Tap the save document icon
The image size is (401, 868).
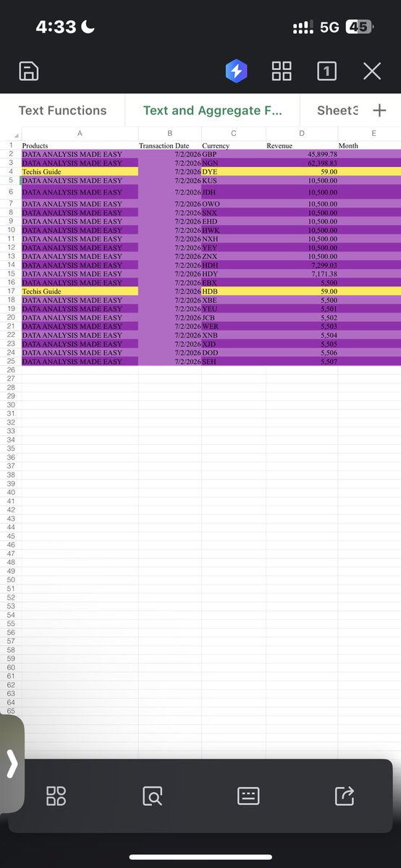click(28, 71)
